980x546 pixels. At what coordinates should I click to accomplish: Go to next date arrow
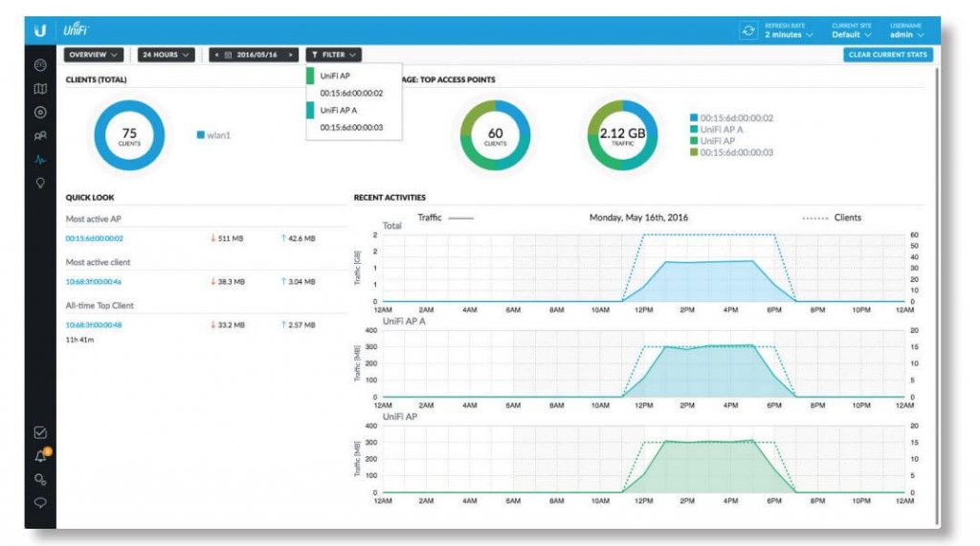[291, 55]
